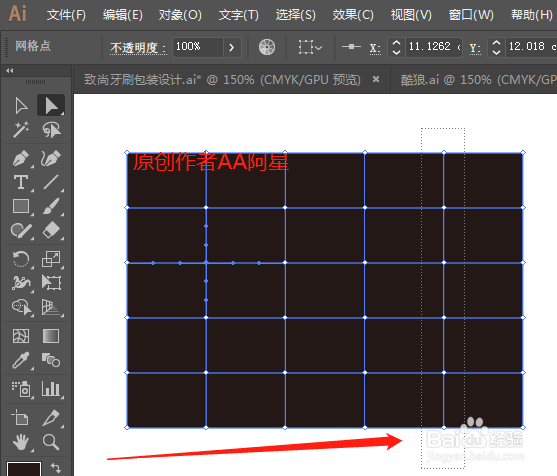Click the 不透明度 label link
Screen dimensions: 557x476
(138, 48)
